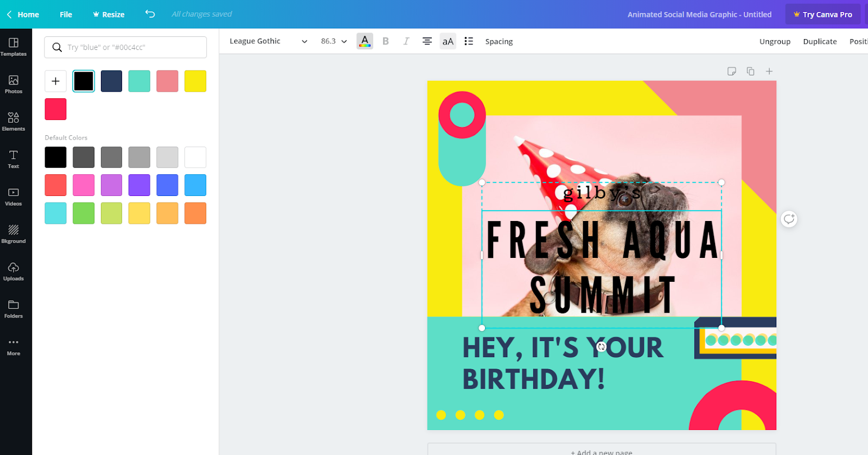Add a new color with plus button

[x=55, y=81]
